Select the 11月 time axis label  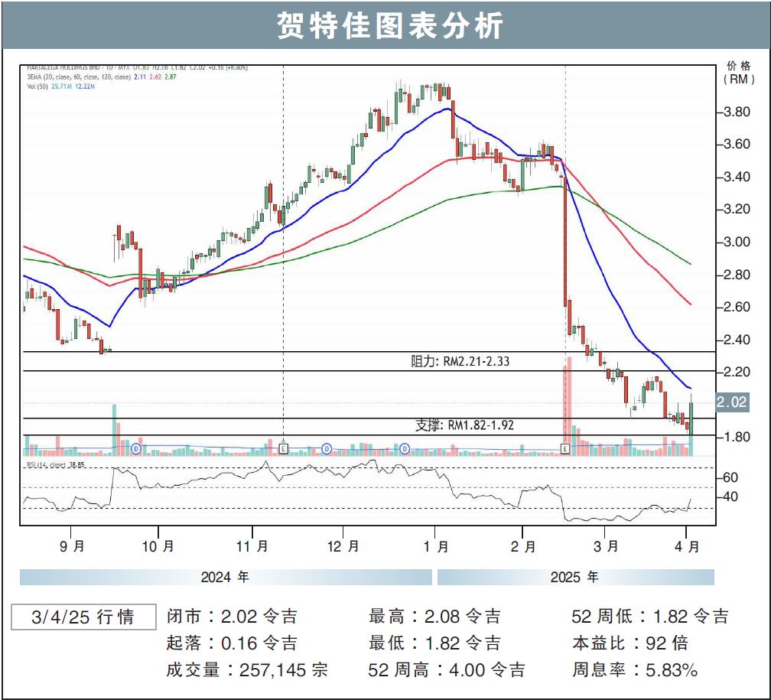(x=252, y=546)
